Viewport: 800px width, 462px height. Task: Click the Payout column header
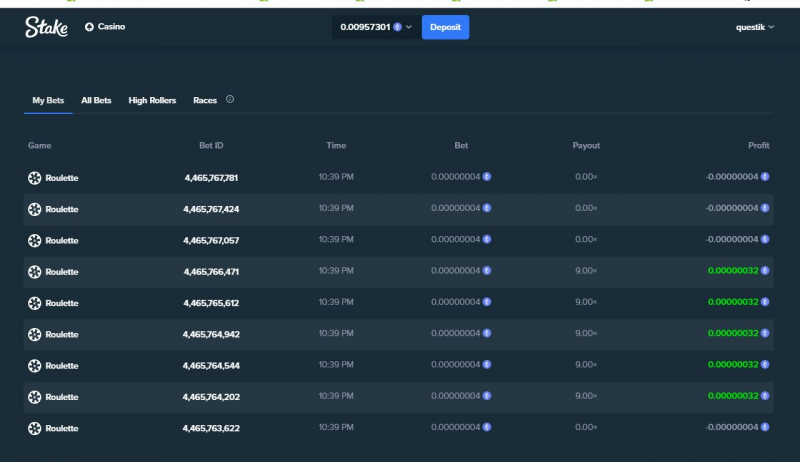pos(586,145)
